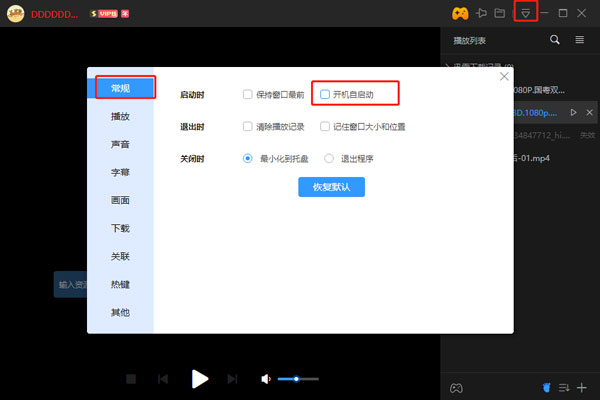Click the stop playback button
Viewport: 600px width, 400px height.
point(131,379)
